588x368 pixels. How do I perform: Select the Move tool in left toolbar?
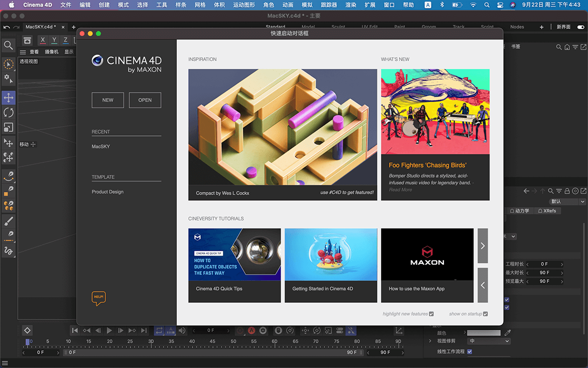(8, 98)
